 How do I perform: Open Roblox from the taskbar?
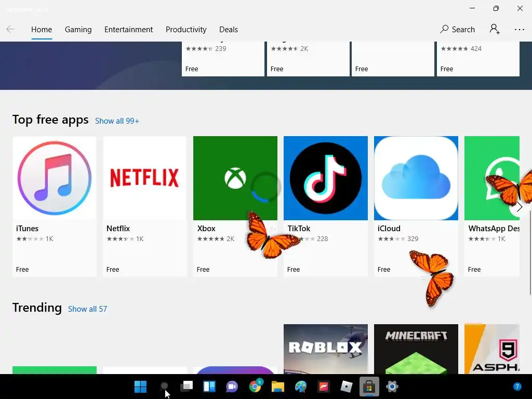pos(347,387)
